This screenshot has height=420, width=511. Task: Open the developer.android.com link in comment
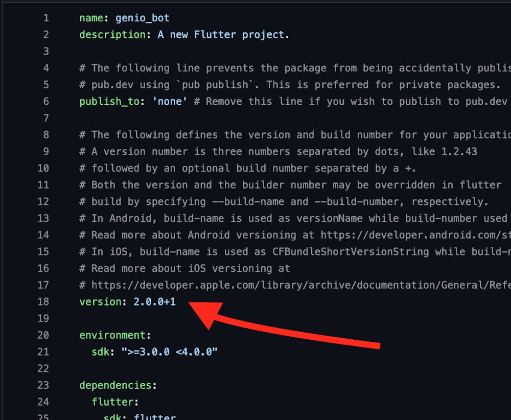(x=415, y=235)
